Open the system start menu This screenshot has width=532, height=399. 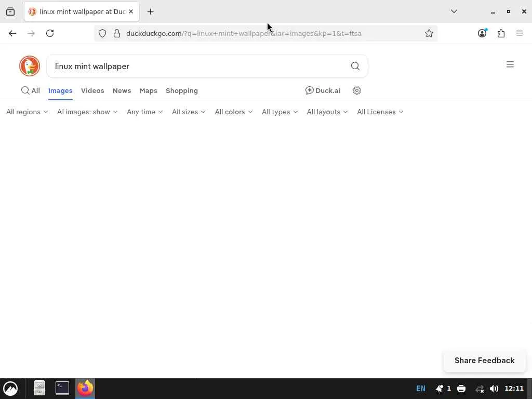click(x=10, y=388)
